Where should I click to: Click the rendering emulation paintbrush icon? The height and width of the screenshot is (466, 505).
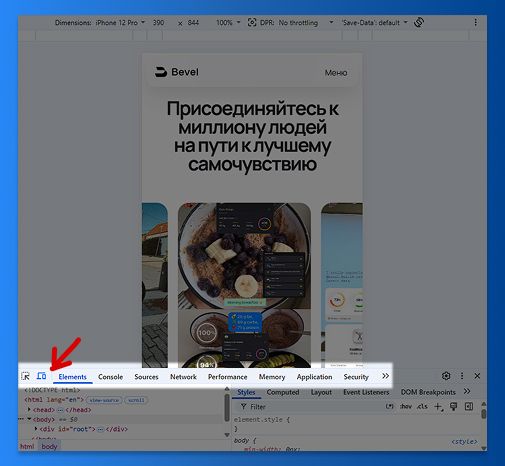[x=454, y=406]
